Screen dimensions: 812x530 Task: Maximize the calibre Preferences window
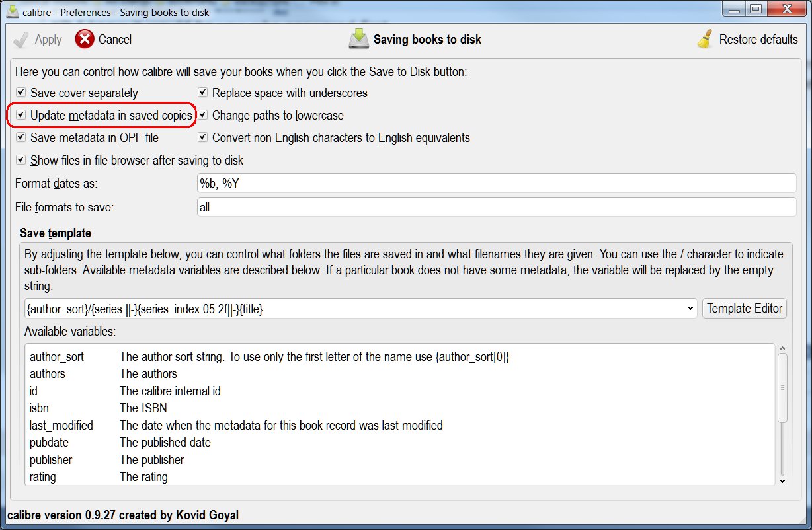755,9
